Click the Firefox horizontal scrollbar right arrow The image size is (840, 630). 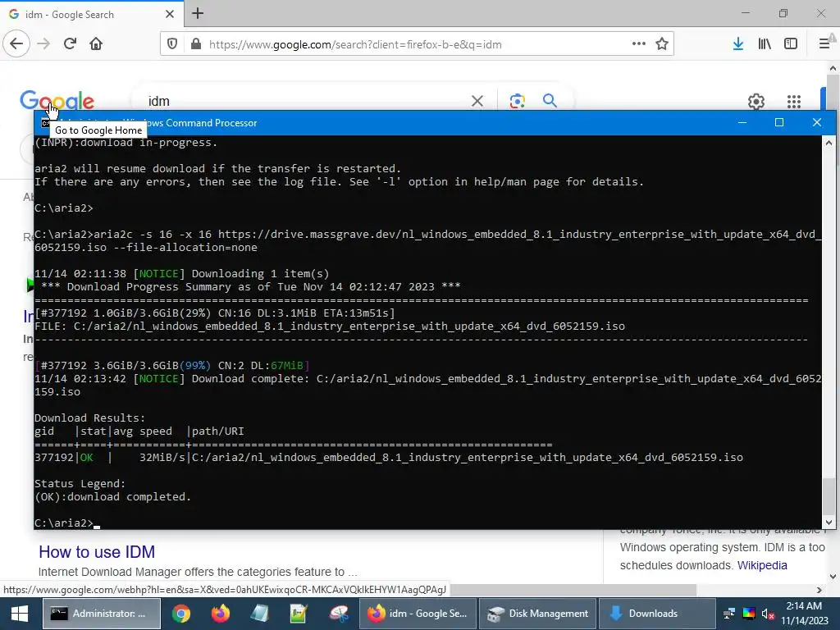[819, 590]
